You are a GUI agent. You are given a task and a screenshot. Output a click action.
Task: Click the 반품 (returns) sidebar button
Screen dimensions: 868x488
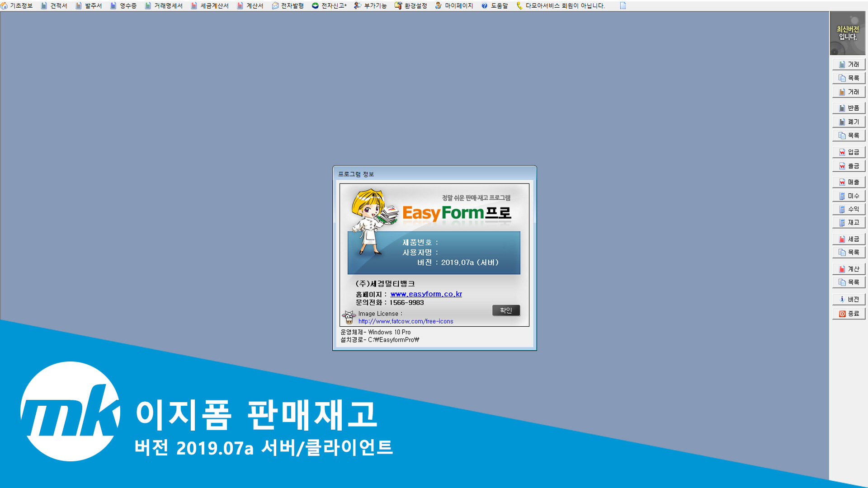pyautogui.click(x=849, y=108)
